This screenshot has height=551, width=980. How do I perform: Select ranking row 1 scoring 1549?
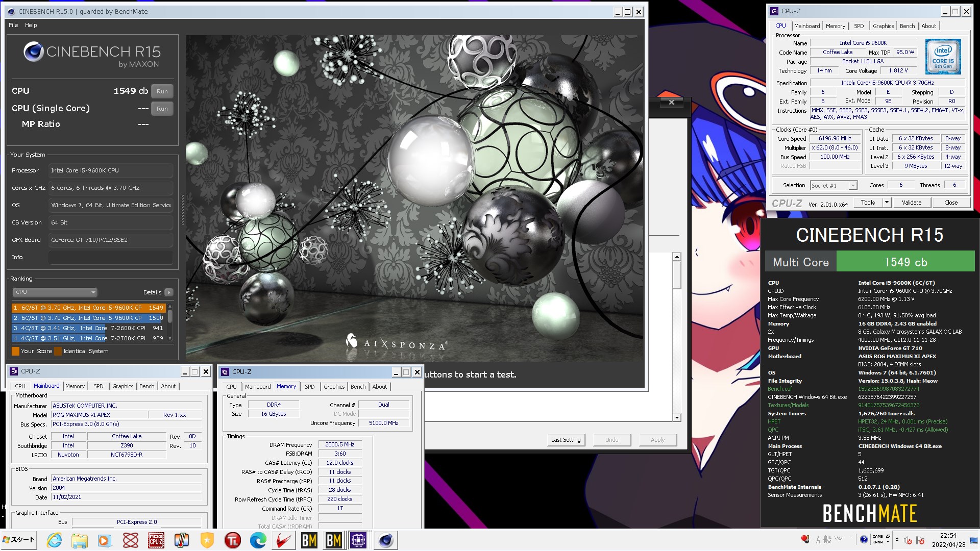88,308
